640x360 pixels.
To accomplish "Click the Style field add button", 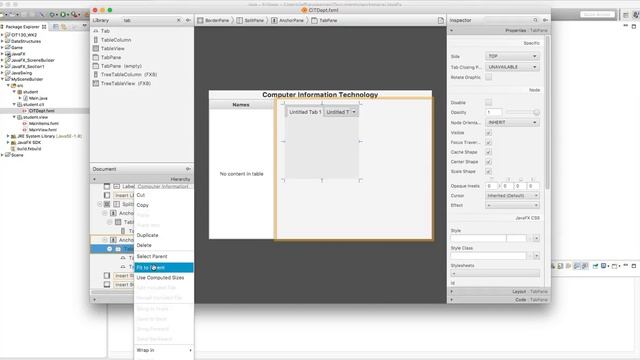I will click(x=536, y=238).
